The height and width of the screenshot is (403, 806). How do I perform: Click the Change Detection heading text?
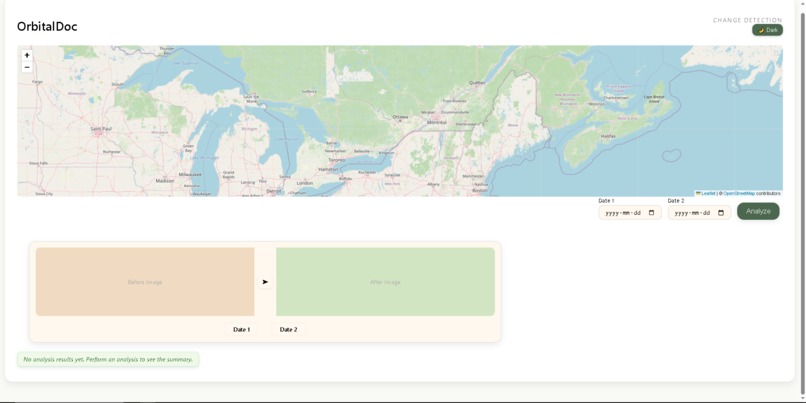[x=747, y=20]
